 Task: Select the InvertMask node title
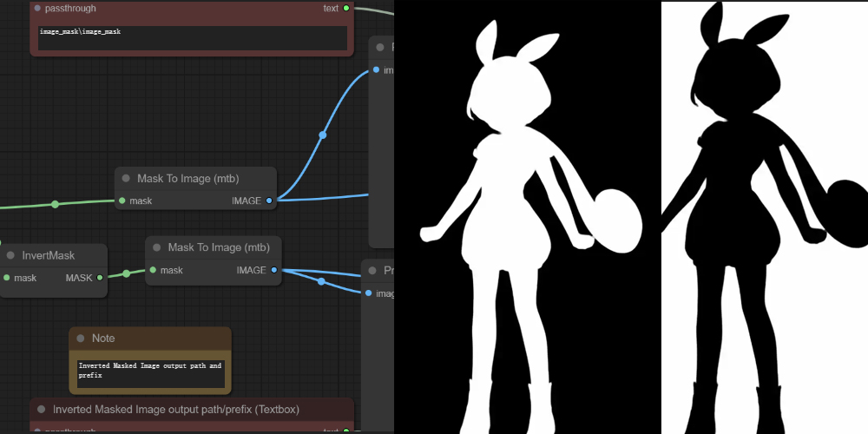48,255
